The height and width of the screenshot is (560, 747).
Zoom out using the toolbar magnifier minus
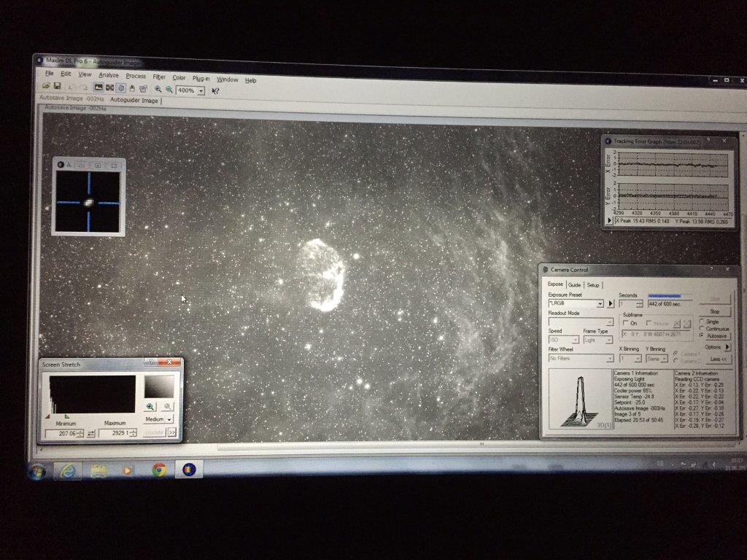pos(169,89)
